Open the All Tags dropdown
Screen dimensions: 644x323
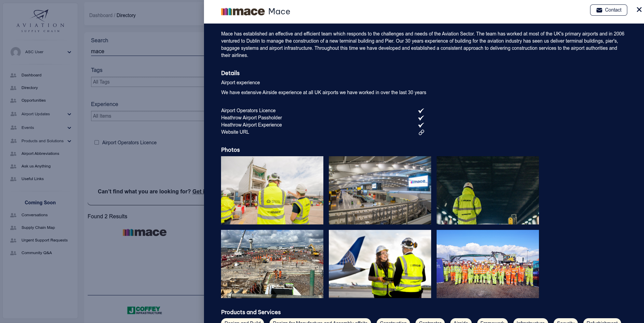[147, 82]
